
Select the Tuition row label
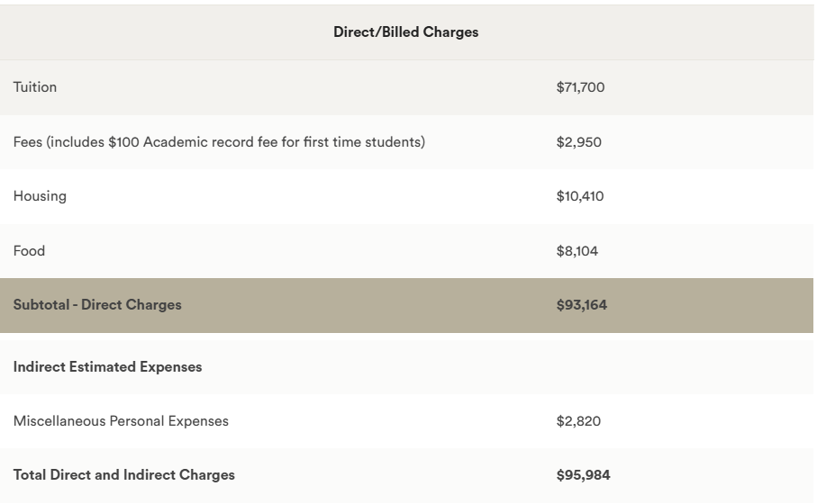coord(35,87)
